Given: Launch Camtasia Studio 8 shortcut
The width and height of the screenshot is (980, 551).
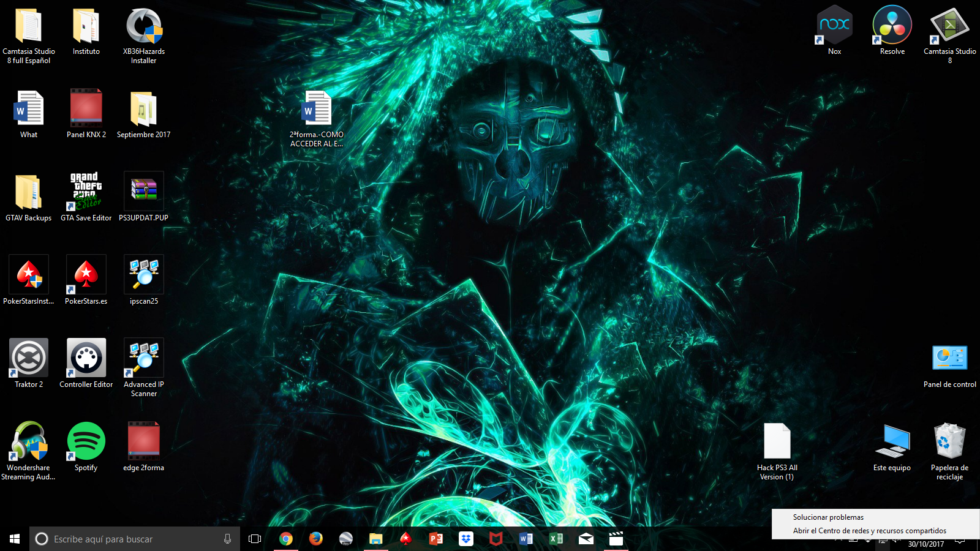Looking at the screenshot, I should 950,36.
